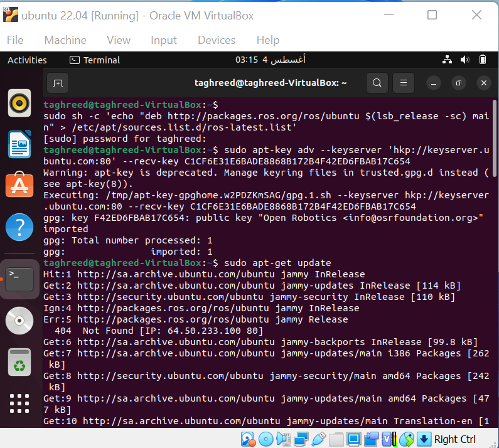The height and width of the screenshot is (448, 499).
Task: Click VirtualBox audio status icon
Action: (284, 439)
